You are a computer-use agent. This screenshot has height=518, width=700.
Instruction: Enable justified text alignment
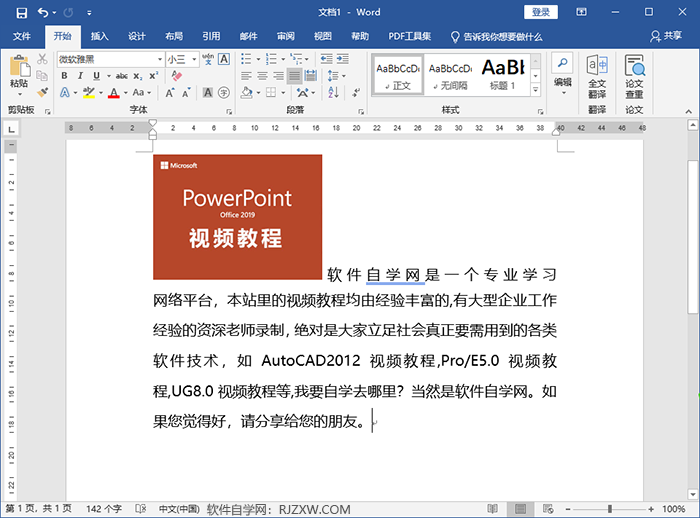tap(295, 76)
